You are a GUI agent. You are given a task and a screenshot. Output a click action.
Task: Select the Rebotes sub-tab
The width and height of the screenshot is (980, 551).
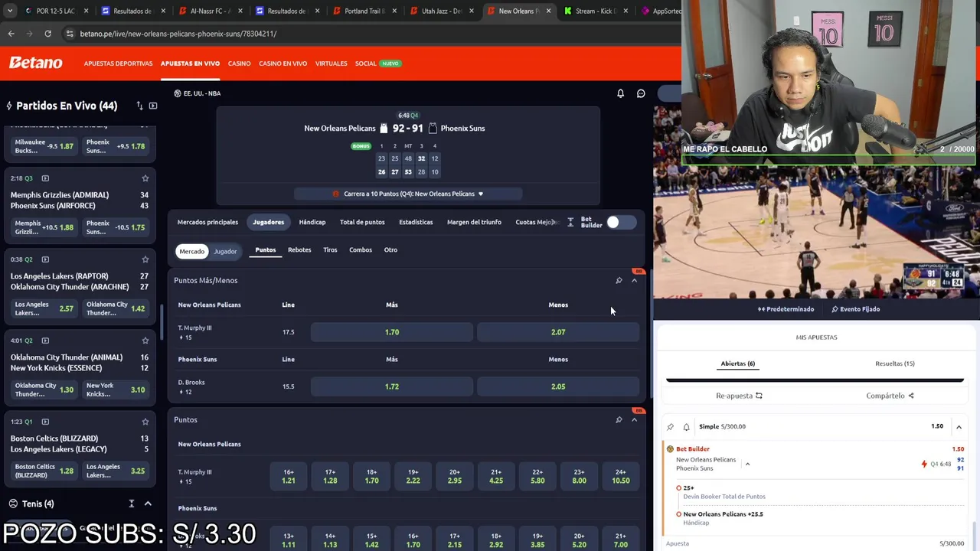click(299, 249)
